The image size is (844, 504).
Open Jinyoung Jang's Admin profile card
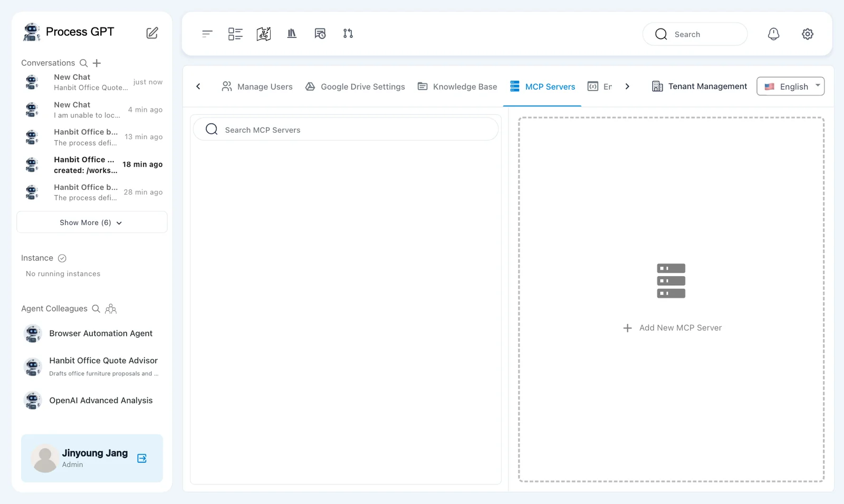tap(92, 458)
